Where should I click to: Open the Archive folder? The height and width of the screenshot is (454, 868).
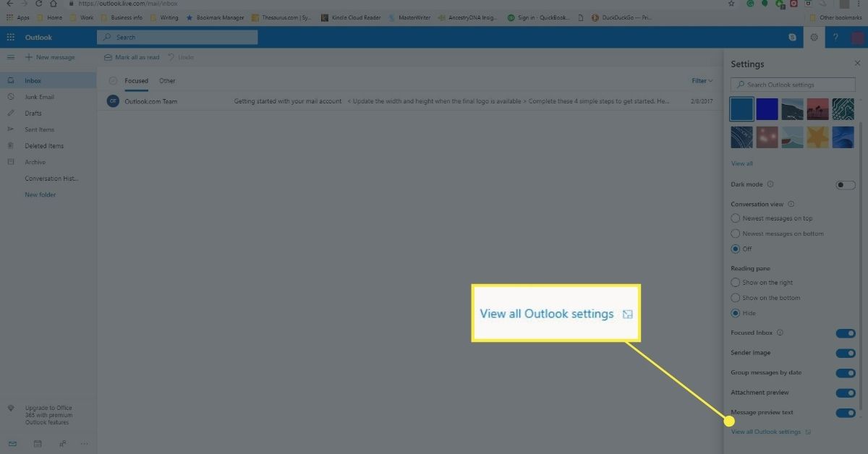(x=48, y=162)
